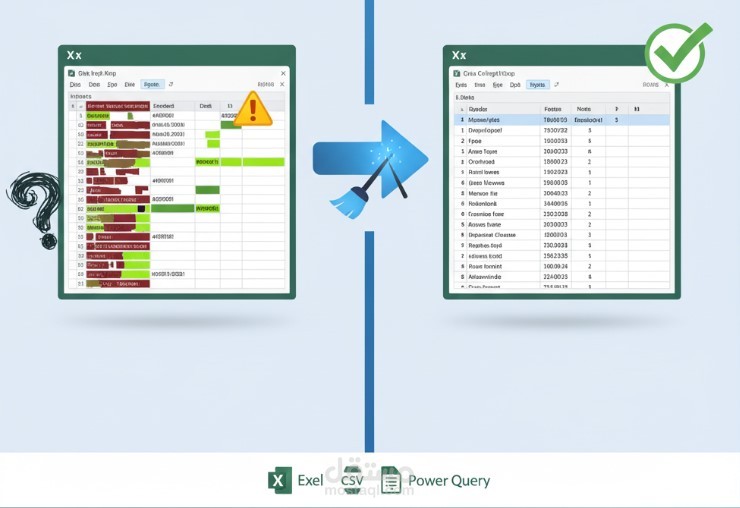Click cell '1562335' in right table
The height and width of the screenshot is (508, 740).
point(555,256)
